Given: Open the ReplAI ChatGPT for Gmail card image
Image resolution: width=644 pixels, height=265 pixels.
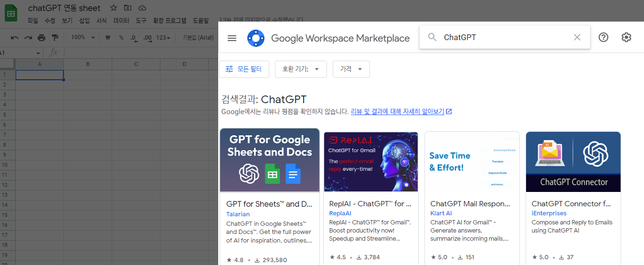Looking at the screenshot, I should click(371, 162).
